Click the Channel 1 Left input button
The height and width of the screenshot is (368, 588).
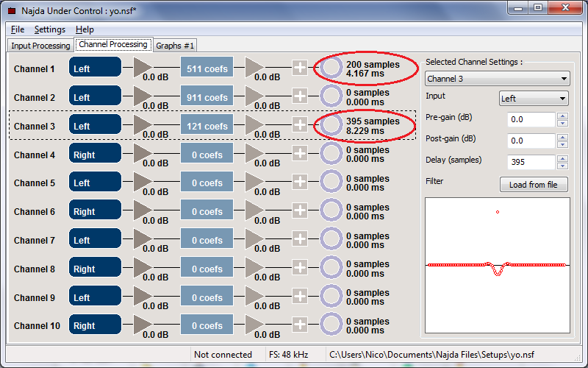[95, 68]
